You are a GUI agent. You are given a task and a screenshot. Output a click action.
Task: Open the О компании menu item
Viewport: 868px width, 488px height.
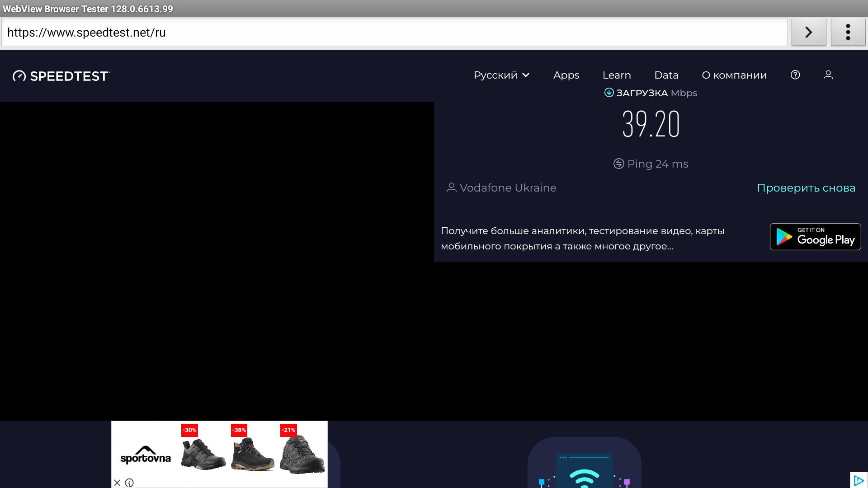[734, 75]
